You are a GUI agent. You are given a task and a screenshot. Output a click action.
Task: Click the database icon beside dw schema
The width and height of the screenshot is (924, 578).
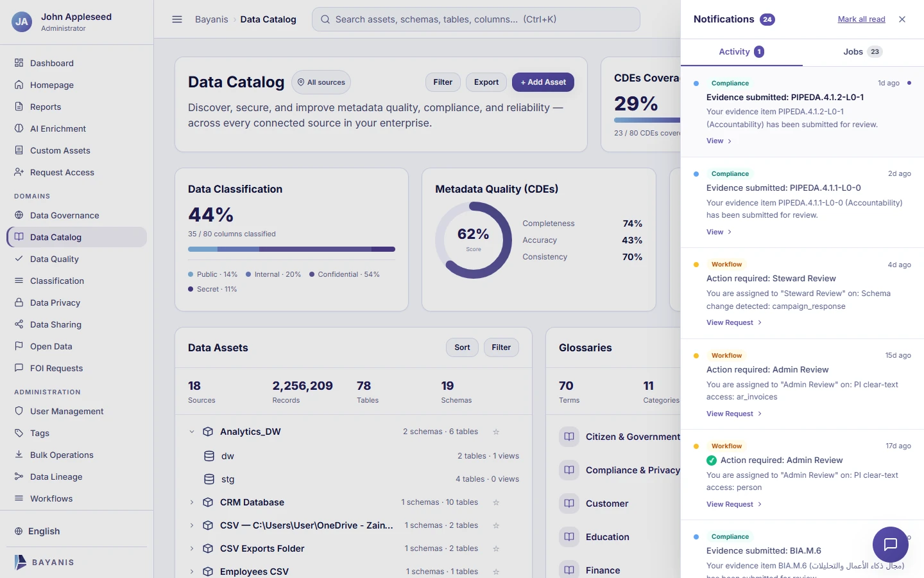click(209, 456)
